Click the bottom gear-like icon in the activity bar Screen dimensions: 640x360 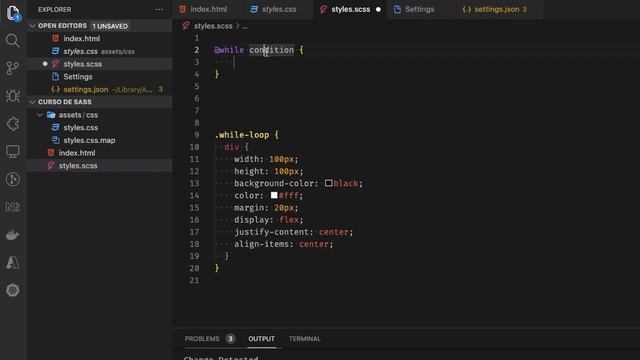click(x=13, y=290)
